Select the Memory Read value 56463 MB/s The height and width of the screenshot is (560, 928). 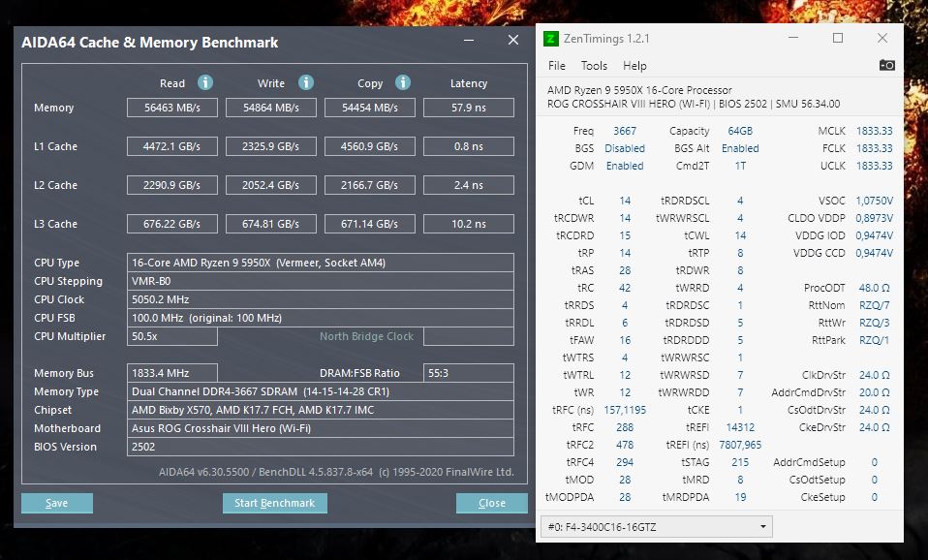[x=172, y=108]
